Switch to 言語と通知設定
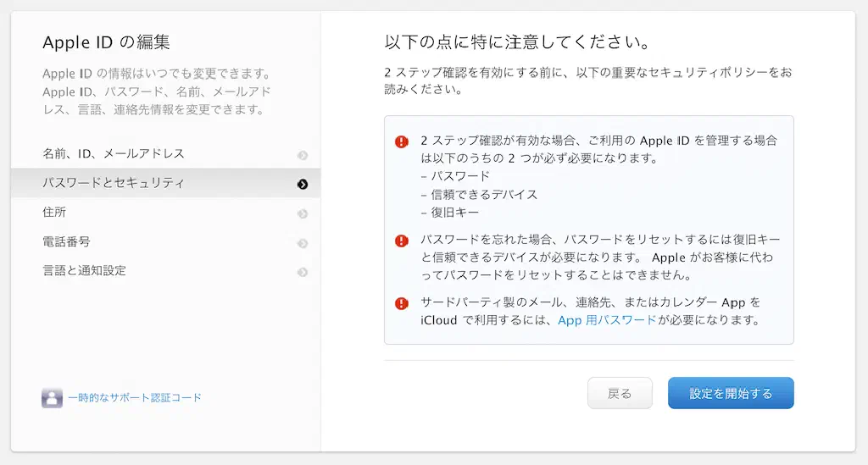 click(84, 271)
